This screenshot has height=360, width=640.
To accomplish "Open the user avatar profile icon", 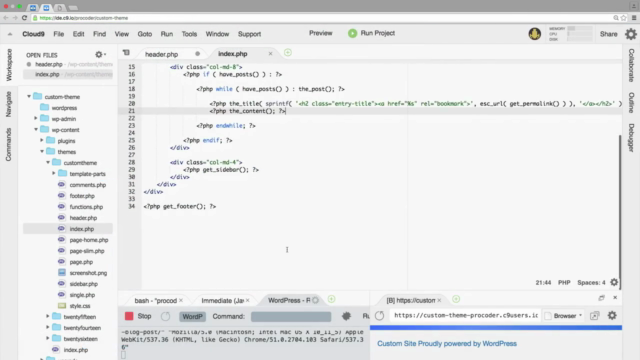I will 535,34.
